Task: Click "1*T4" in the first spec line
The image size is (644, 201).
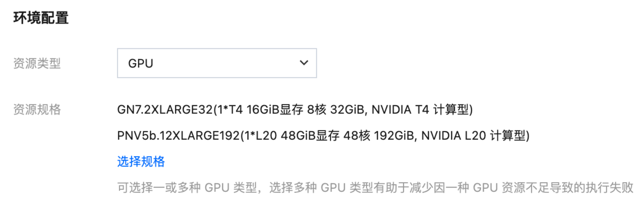Action: point(230,110)
